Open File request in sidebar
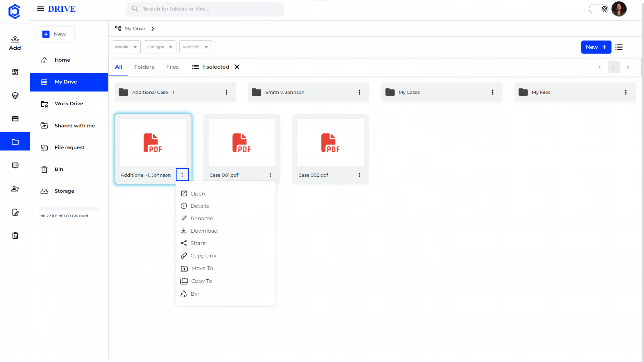Screen dimensions: 644x362 pos(69,147)
